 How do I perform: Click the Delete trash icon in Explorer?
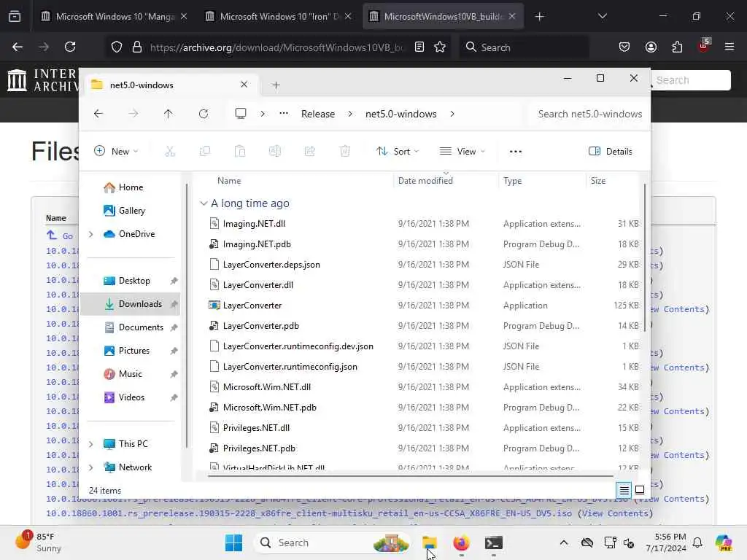pyautogui.click(x=345, y=152)
